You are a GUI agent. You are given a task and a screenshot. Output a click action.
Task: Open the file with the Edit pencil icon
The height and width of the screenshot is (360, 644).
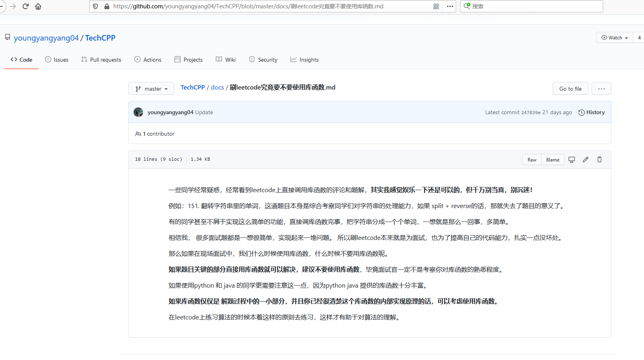pos(585,159)
